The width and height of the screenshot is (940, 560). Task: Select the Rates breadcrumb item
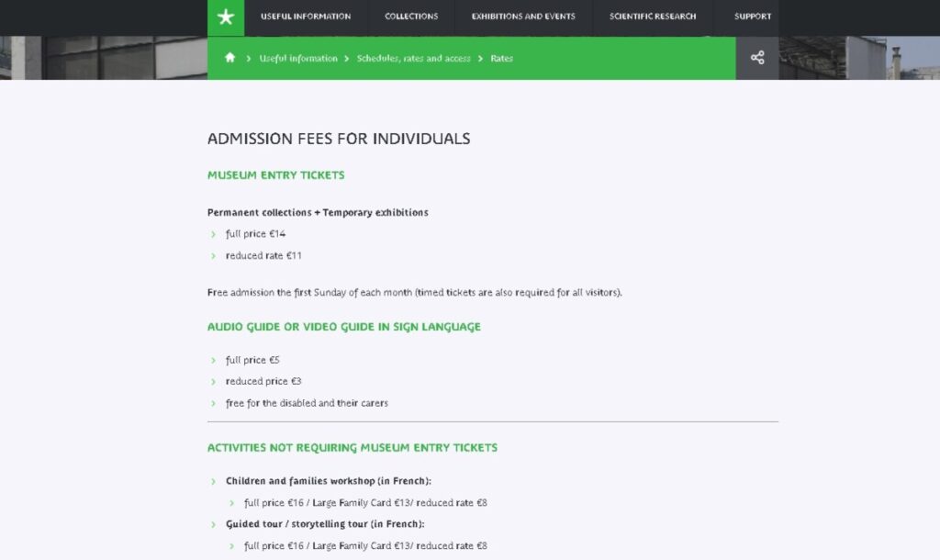pos(502,58)
